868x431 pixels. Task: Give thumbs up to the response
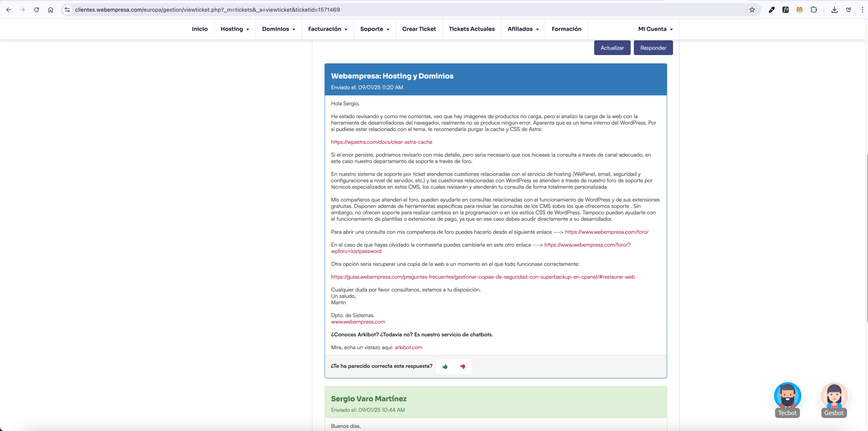click(445, 366)
